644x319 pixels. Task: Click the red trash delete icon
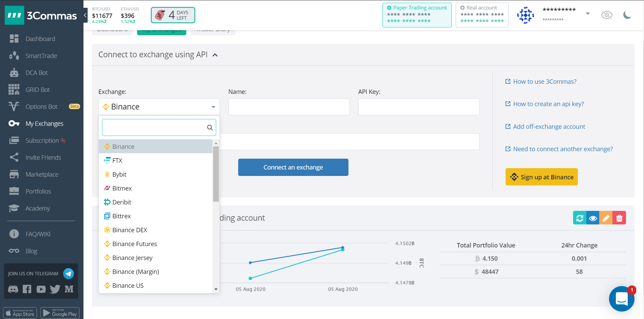click(619, 218)
